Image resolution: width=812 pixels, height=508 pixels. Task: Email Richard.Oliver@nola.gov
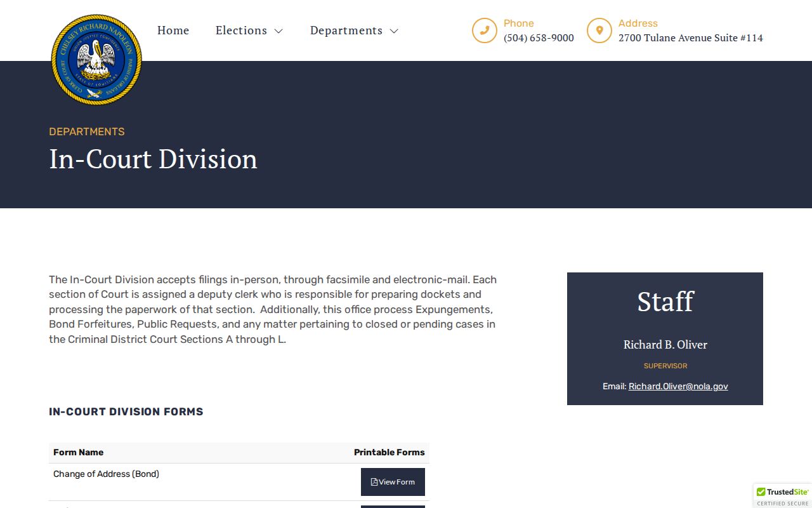(x=678, y=386)
